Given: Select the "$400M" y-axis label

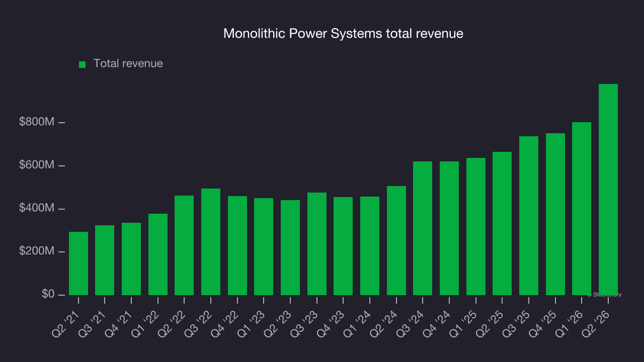Looking at the screenshot, I should pos(36,208).
